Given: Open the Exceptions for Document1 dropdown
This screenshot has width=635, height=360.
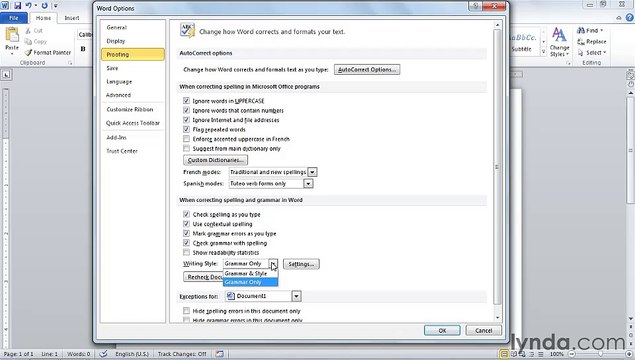Looking at the screenshot, I should [x=296, y=296].
